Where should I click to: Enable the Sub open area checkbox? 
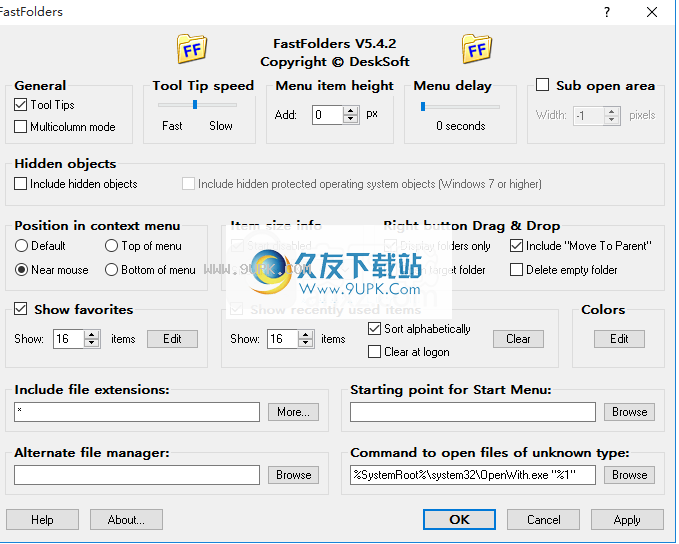[542, 84]
